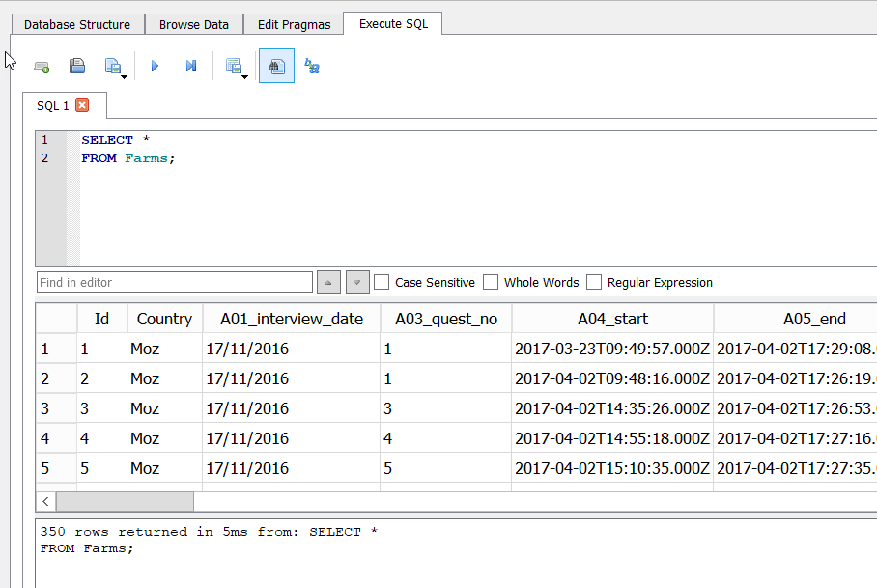The image size is (877, 588).
Task: Click the save SQL file icon
Action: point(113,66)
